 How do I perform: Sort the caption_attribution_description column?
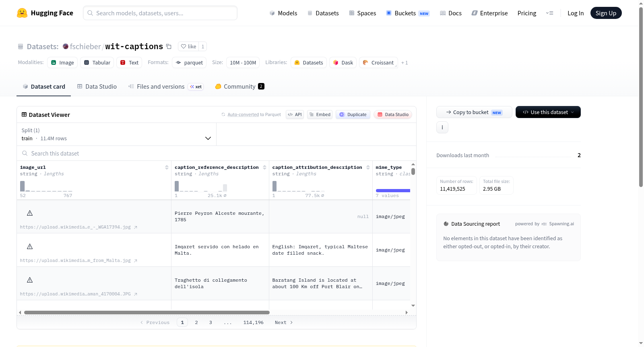coord(368,167)
